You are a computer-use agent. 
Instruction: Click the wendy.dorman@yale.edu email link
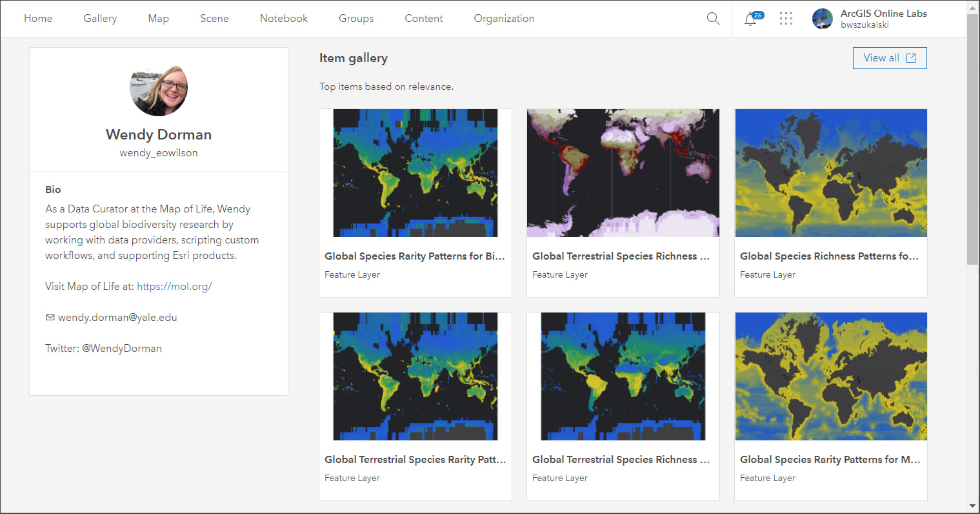point(117,318)
